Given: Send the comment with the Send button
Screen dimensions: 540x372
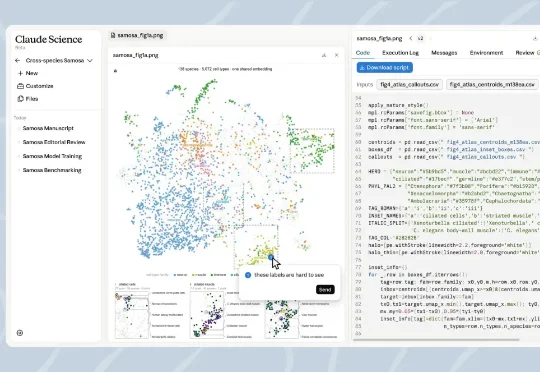Looking at the screenshot, I should click(x=325, y=290).
